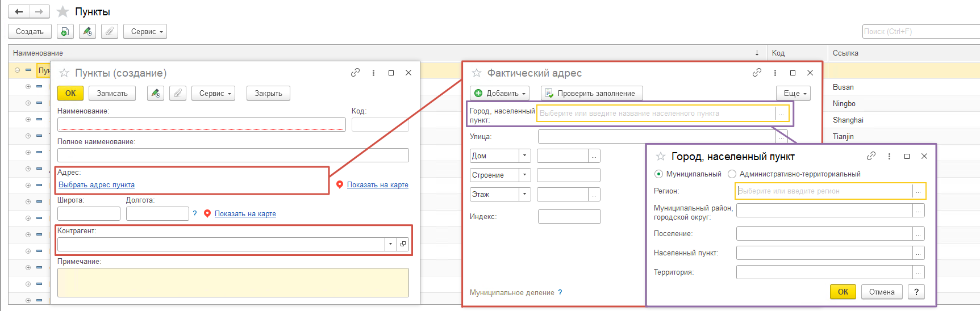Open more options dots in Город, населенный пункт
The image size is (980, 311).
889,156
